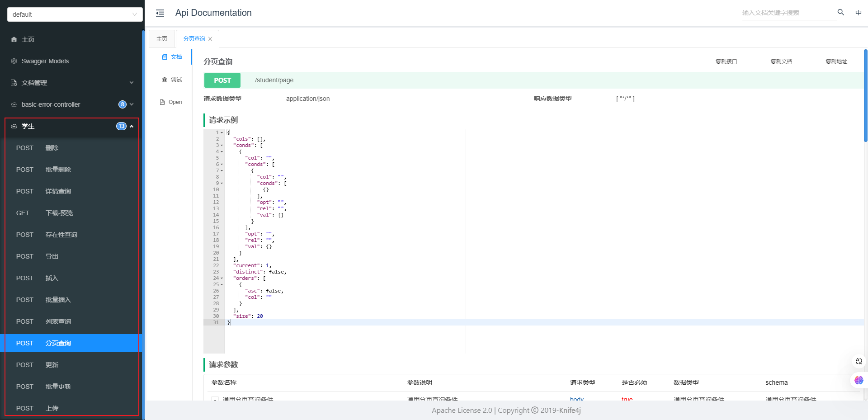This screenshot has height=420, width=868.
Task: Open the POST 批量插入 API entry
Action: (x=71, y=300)
